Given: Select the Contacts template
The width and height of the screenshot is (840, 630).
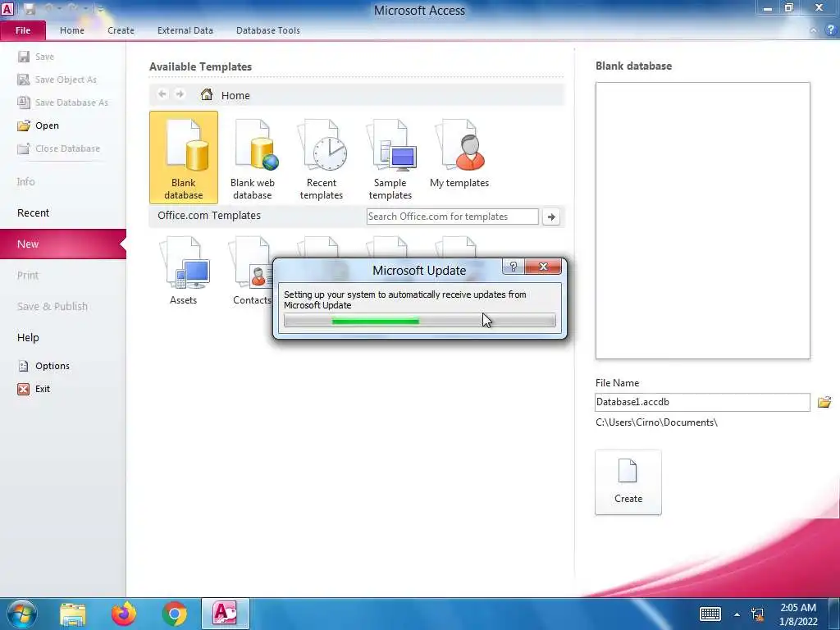Looking at the screenshot, I should 252,271.
